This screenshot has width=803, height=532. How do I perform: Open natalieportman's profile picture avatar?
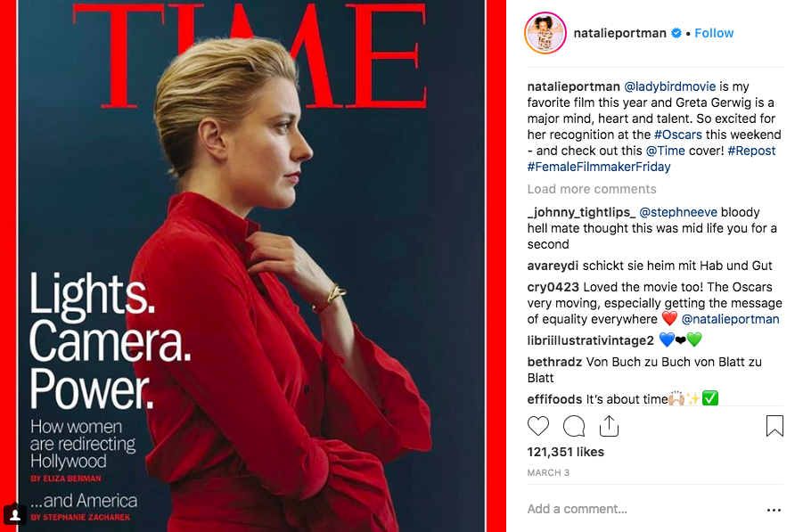point(545,33)
